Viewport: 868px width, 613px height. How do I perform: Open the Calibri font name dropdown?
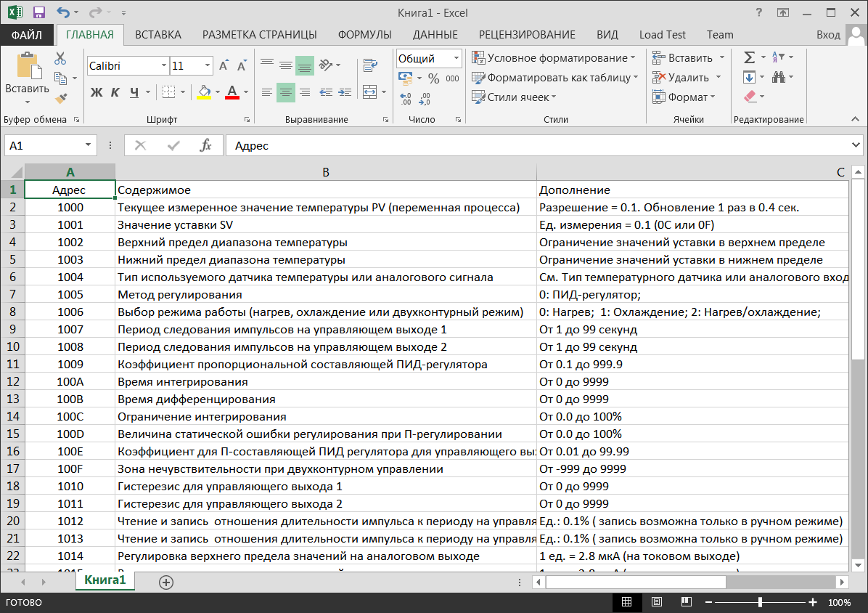point(164,66)
